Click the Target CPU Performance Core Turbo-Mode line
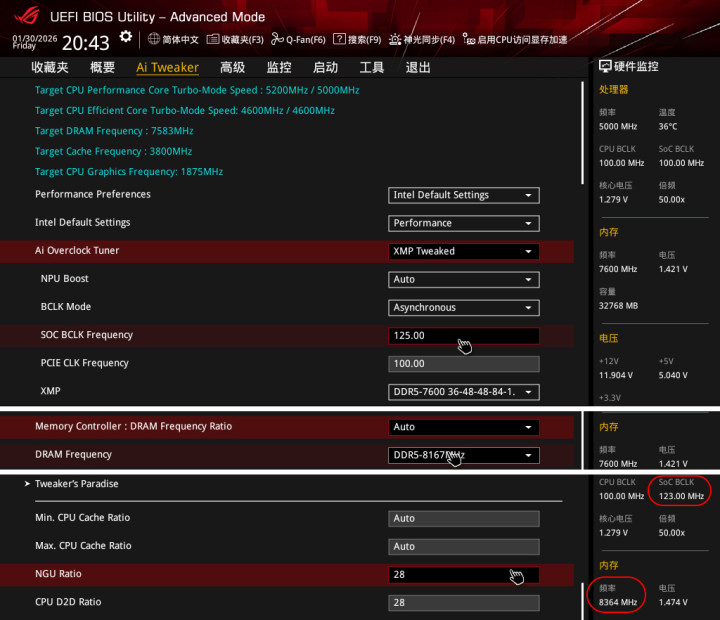 [197, 90]
